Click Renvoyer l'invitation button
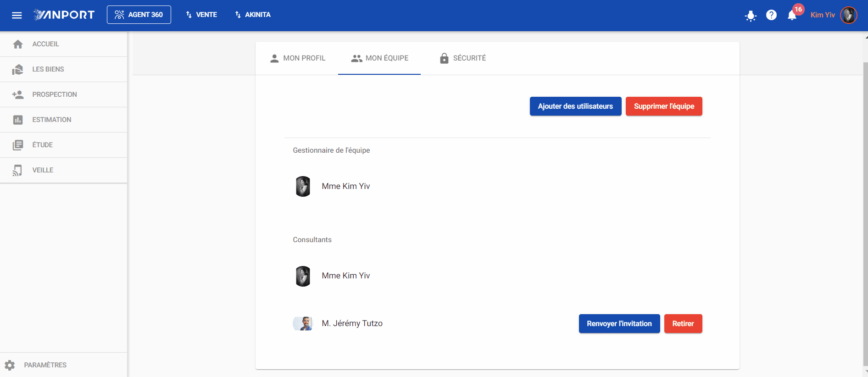868x377 pixels. click(619, 323)
